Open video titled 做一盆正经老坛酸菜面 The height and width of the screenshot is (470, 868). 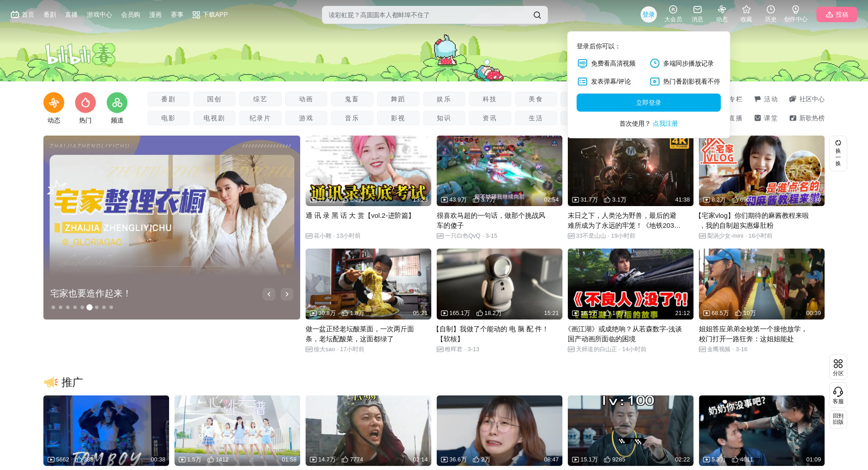click(360, 334)
